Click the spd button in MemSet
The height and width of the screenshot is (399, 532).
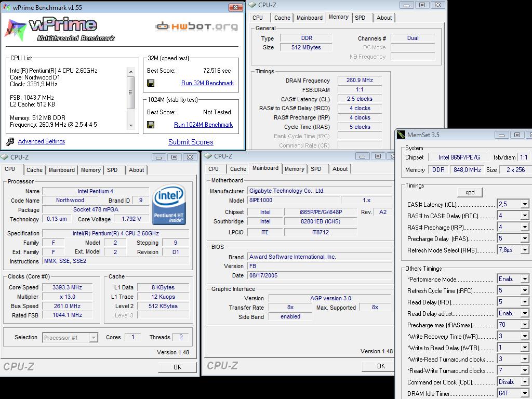click(470, 192)
